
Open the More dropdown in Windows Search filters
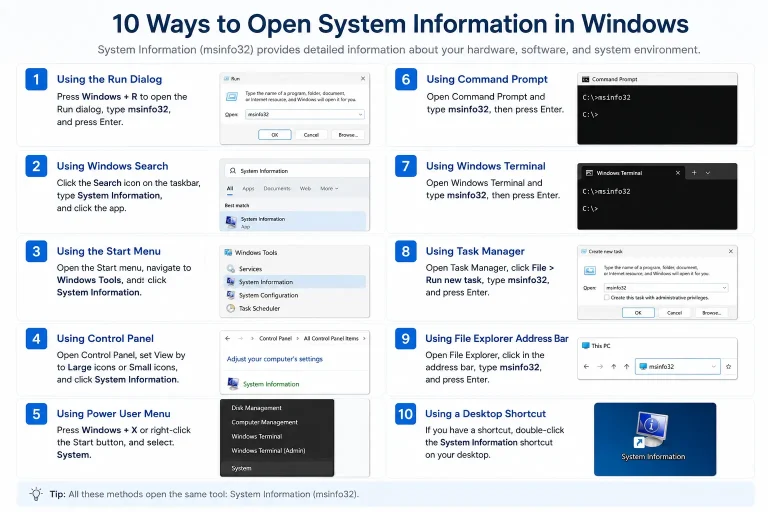pos(329,189)
